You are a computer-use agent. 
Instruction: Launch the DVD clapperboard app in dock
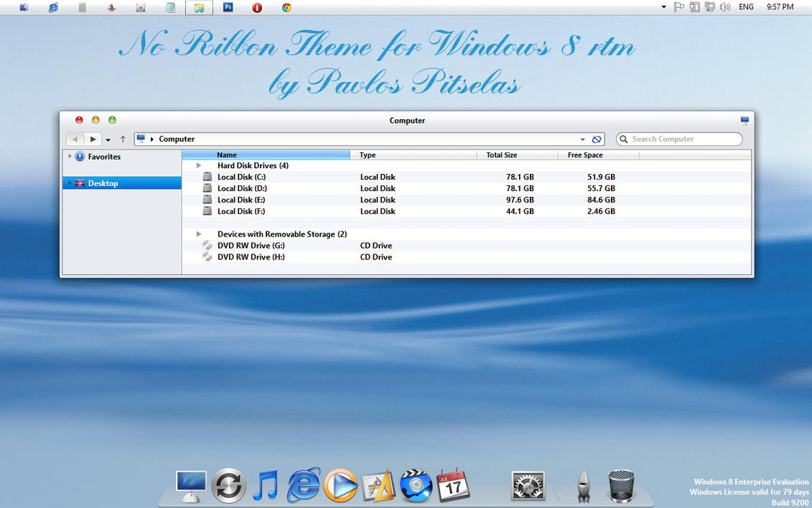click(416, 485)
